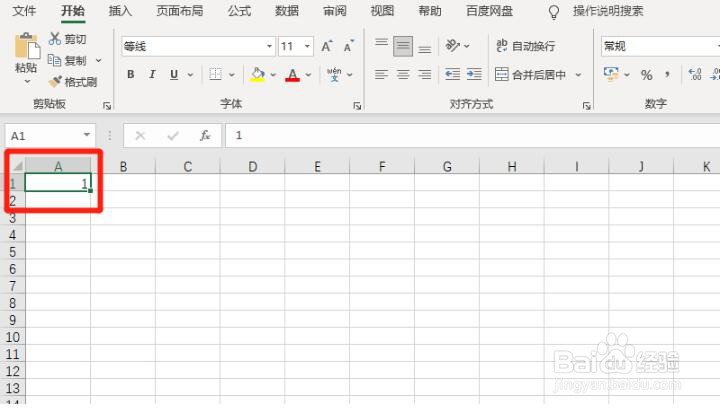Open clipboard group dialog launcher
Image resolution: width=722 pixels, height=410 pixels.
(107, 106)
